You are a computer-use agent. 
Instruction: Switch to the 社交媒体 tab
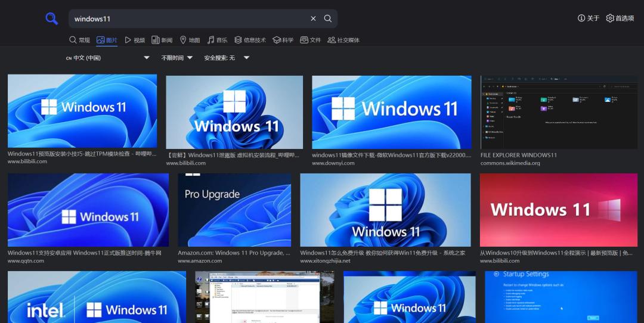(343, 40)
